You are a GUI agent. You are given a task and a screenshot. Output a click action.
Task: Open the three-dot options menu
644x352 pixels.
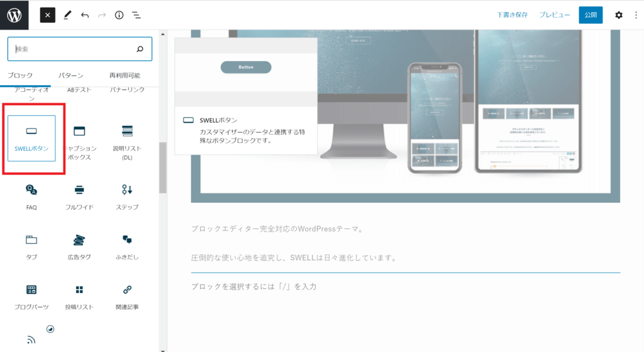pos(636,15)
